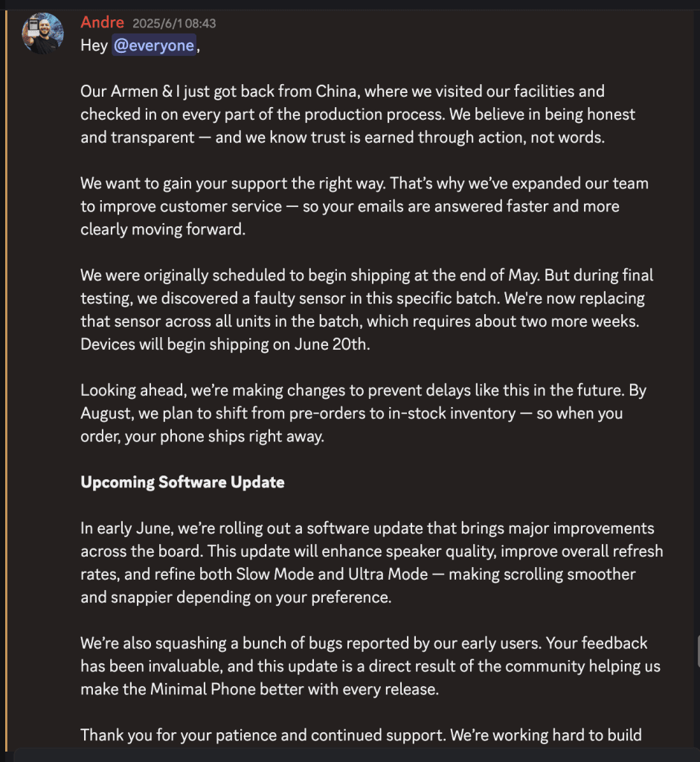700x762 pixels.
Task: Click the phrase Slow Mode and Ultra Mode
Action: coord(332,574)
